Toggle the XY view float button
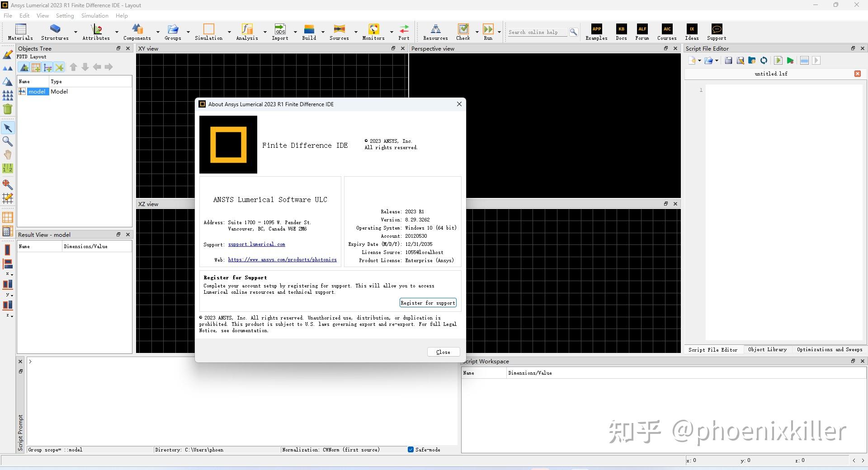Image resolution: width=868 pixels, height=470 pixels. pos(393,48)
